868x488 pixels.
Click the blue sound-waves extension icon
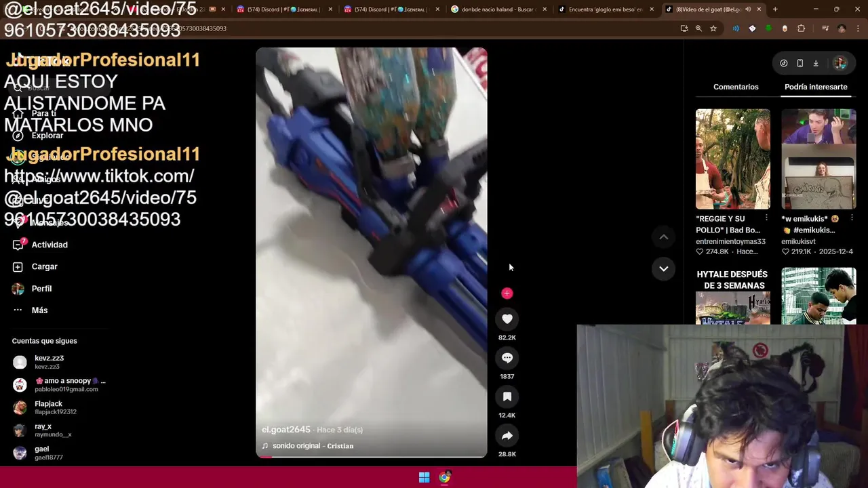tap(736, 28)
